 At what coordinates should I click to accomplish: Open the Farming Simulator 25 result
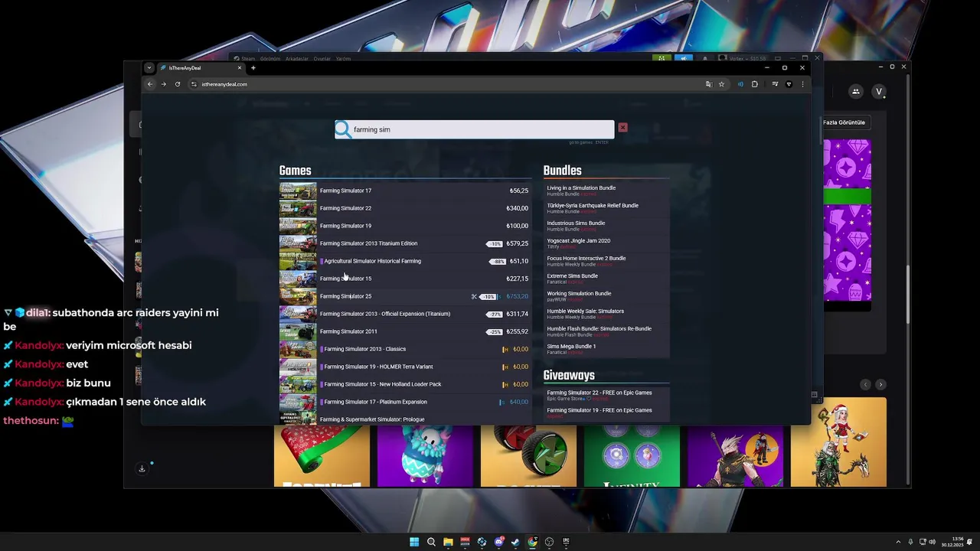[x=405, y=296]
